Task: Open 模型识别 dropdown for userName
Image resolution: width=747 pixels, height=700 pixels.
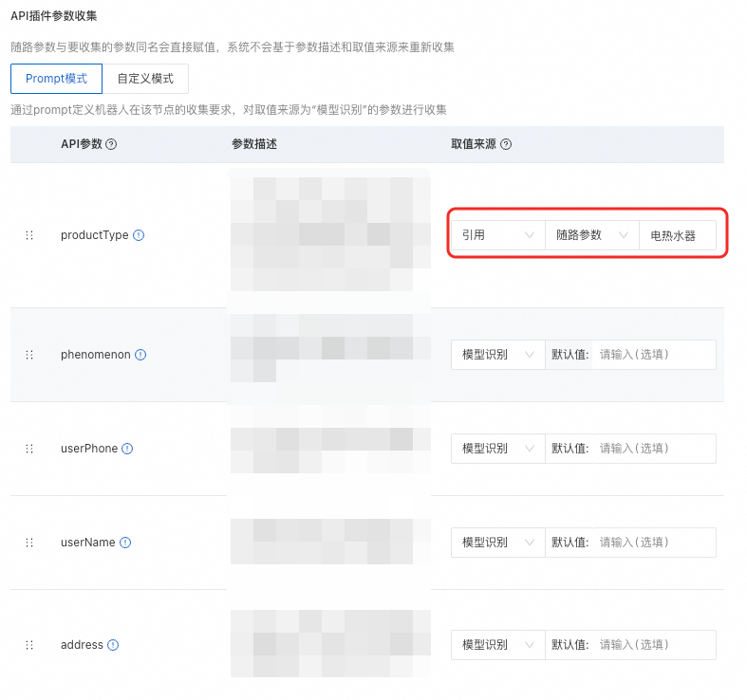Action: point(497,543)
